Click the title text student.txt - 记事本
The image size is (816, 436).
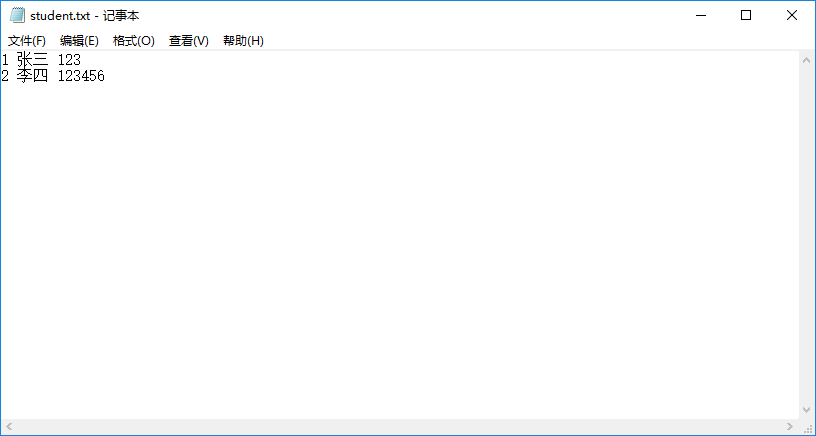[85, 16]
